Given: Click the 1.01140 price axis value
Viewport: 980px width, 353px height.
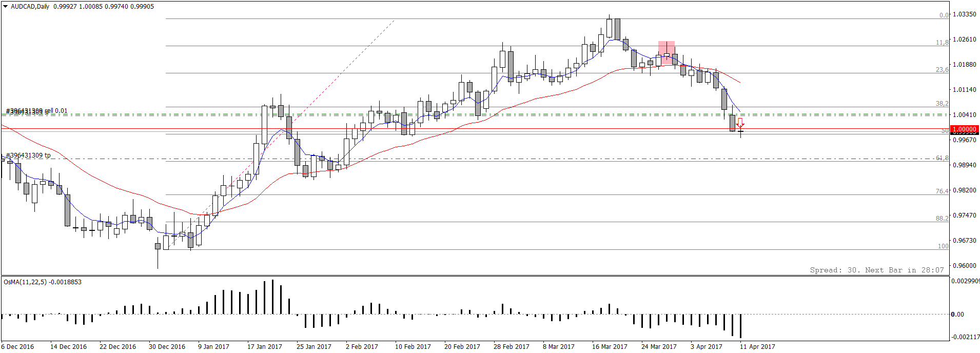Looking at the screenshot, I should pos(964,90).
